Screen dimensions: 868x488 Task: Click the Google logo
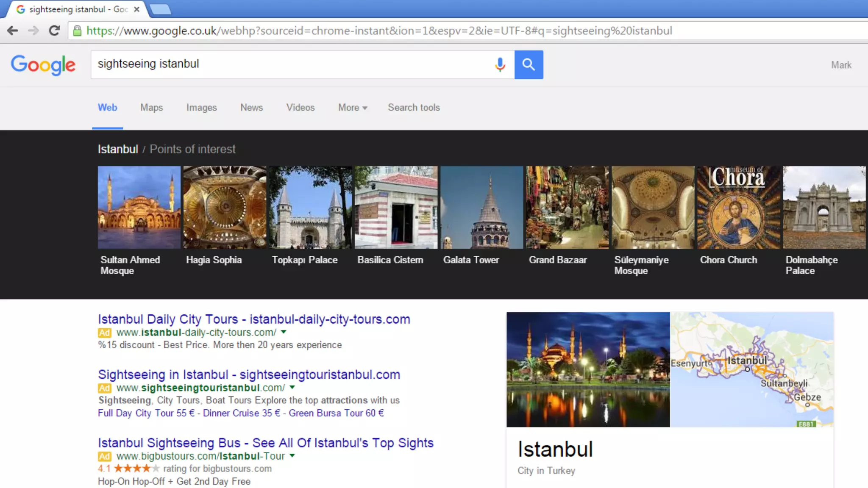coord(43,65)
